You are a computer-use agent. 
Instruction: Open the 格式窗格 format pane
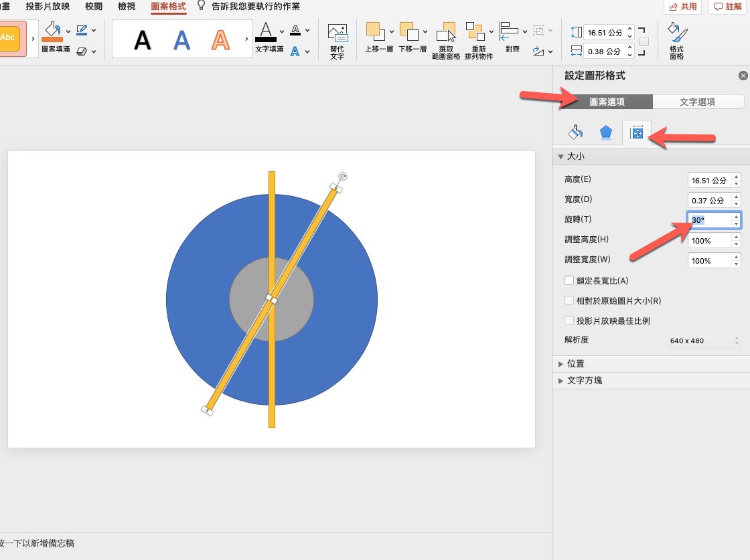676,34
